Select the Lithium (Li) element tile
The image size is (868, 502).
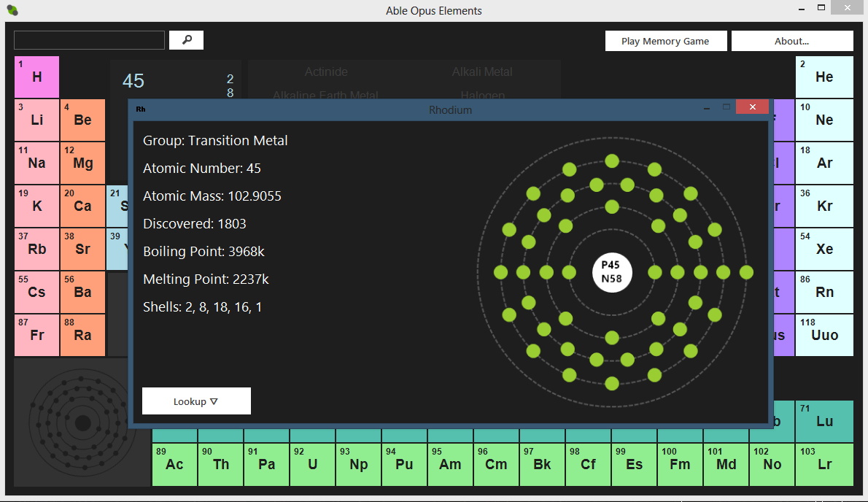[x=36, y=120]
